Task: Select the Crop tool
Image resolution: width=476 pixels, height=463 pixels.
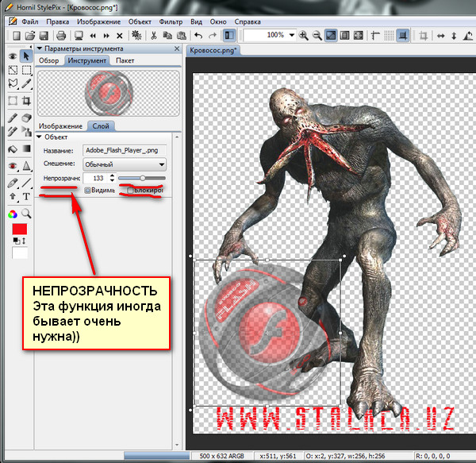Action: [26, 101]
